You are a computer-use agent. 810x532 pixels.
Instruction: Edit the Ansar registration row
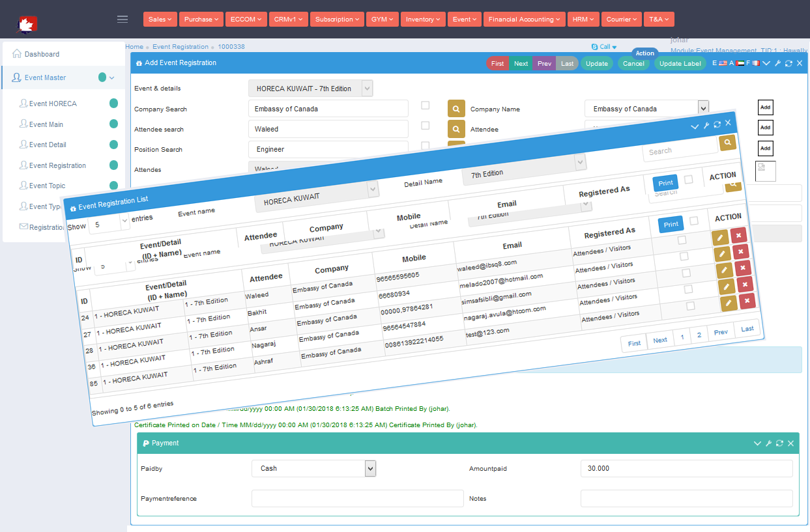tap(724, 270)
